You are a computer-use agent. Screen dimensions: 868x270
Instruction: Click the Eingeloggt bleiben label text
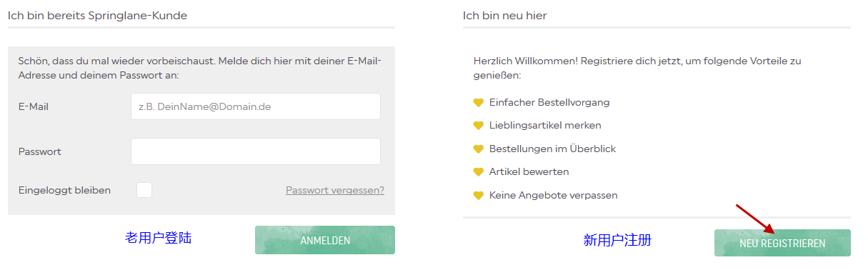(x=64, y=190)
